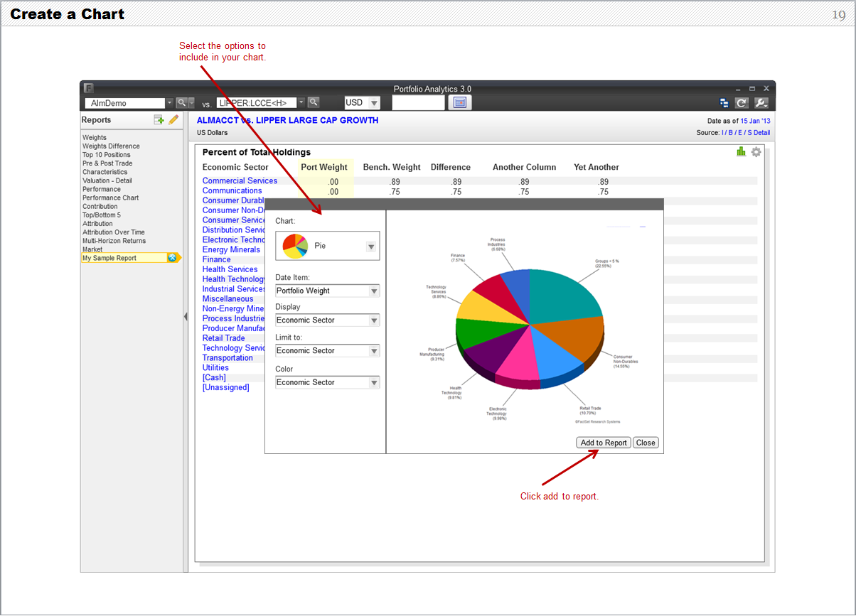The image size is (856, 616).
Task: Click the refresh icon in top toolbar
Action: click(x=742, y=103)
